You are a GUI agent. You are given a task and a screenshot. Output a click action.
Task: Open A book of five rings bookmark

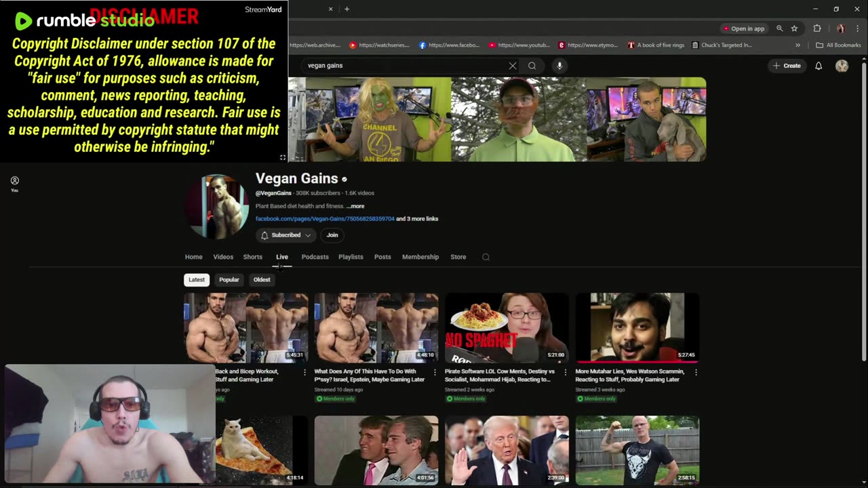click(x=656, y=45)
